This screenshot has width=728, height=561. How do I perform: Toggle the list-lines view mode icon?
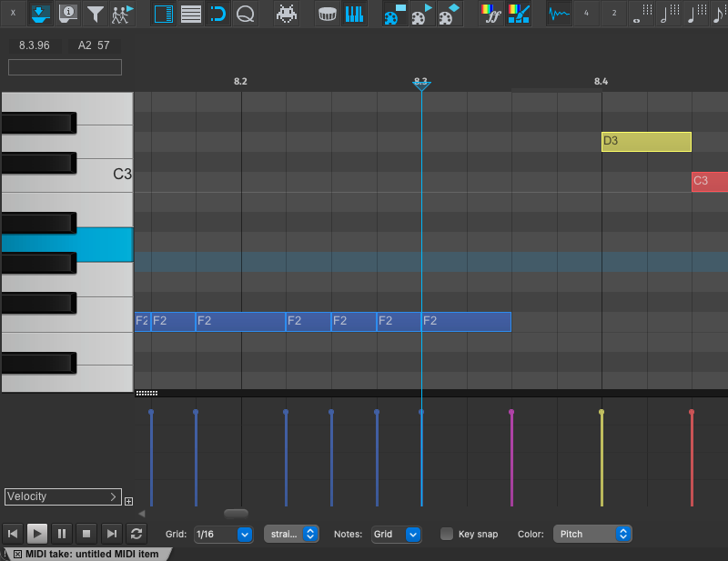[191, 14]
